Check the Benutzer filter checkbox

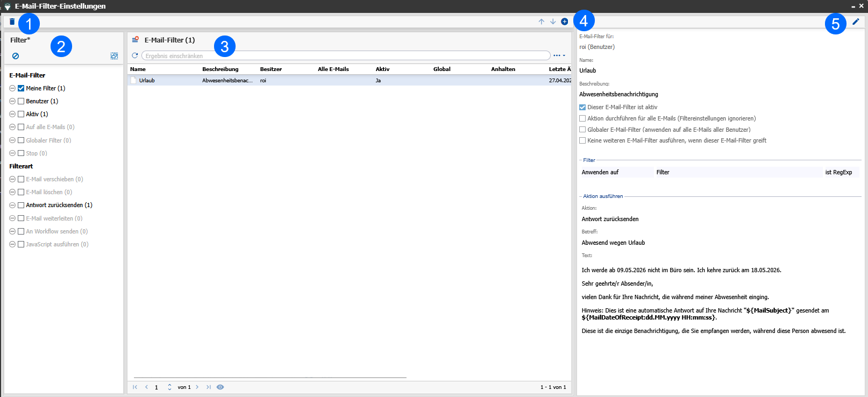21,101
